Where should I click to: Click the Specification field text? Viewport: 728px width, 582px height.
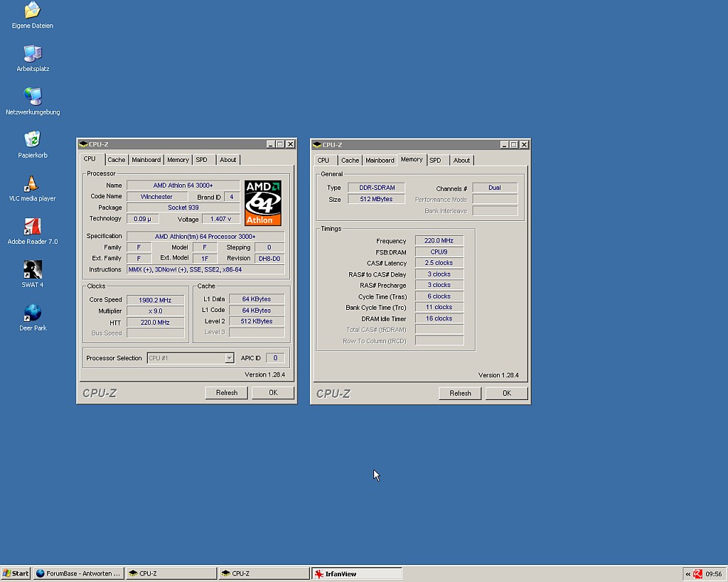coord(205,236)
